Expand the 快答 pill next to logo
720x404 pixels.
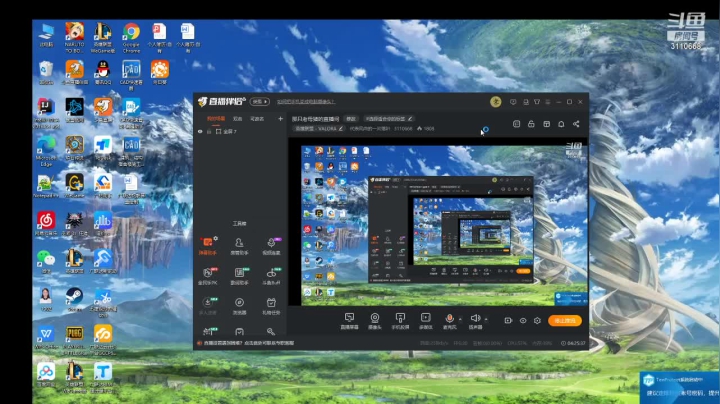coord(259,101)
